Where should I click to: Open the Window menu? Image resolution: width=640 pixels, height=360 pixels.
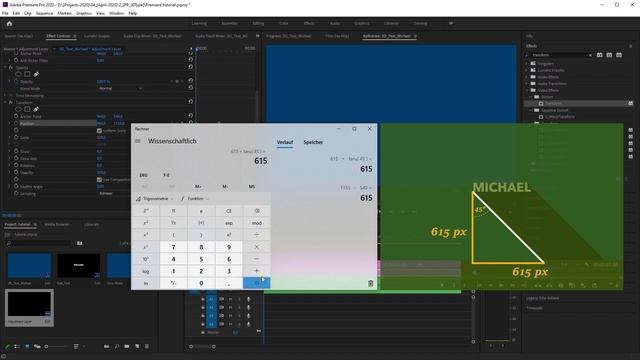[x=116, y=13]
